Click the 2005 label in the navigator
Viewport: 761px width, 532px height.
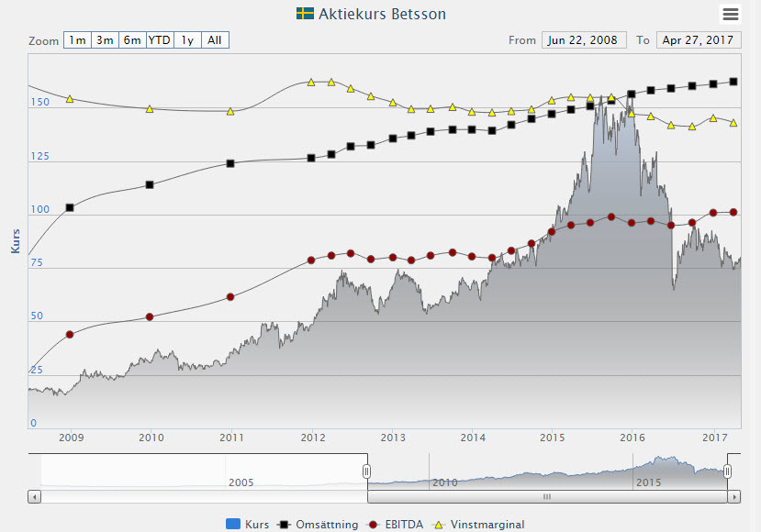coord(241,482)
